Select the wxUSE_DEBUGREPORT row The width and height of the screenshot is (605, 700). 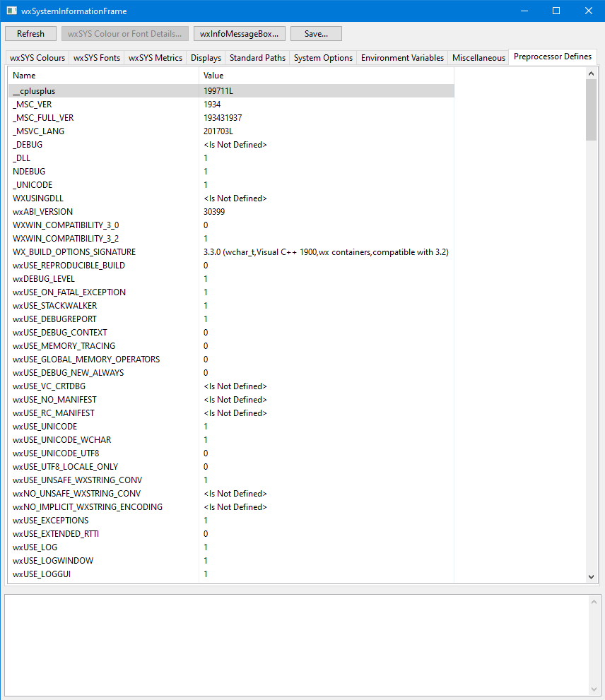pos(231,319)
